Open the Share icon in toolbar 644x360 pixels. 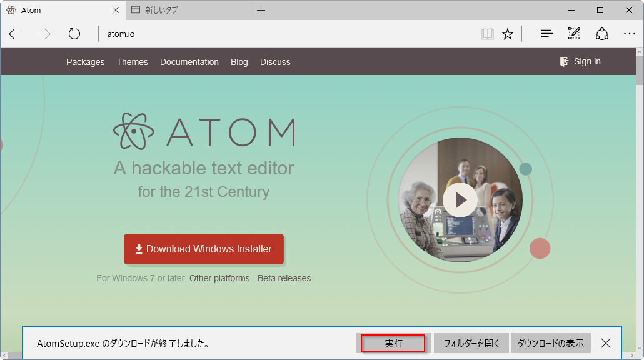tap(602, 34)
